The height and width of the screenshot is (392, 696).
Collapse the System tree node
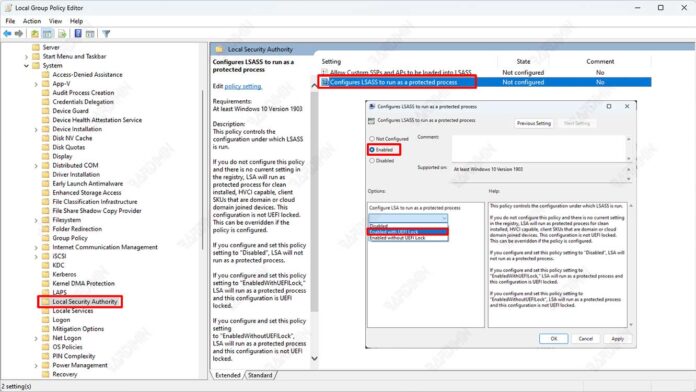(26, 66)
